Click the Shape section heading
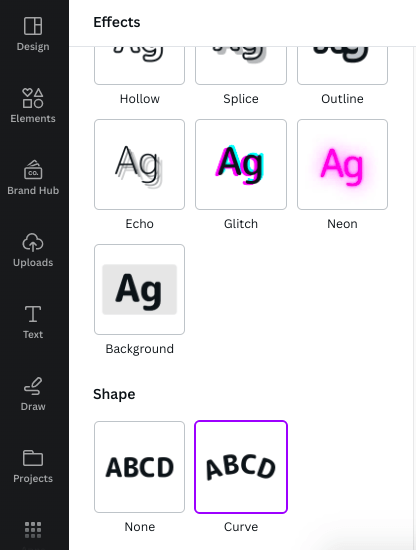 pyautogui.click(x=114, y=394)
